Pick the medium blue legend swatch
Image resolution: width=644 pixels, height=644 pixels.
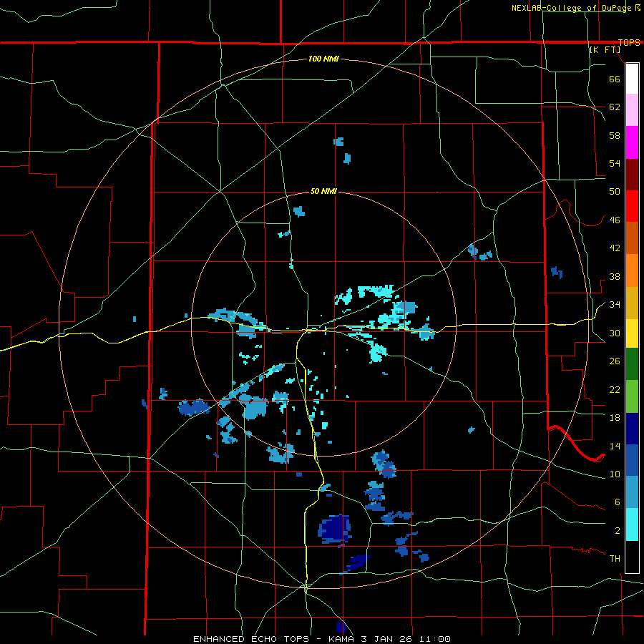pyautogui.click(x=632, y=460)
